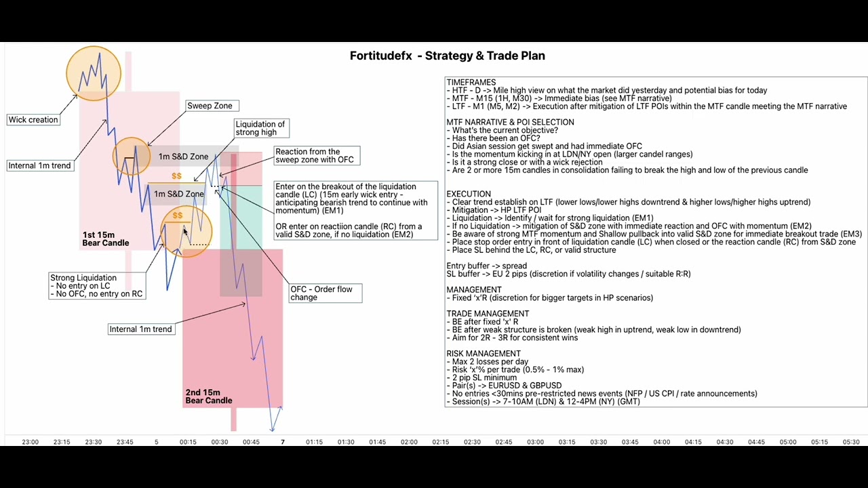Click the 'Strong Liquidation' annotation box

[x=97, y=285]
